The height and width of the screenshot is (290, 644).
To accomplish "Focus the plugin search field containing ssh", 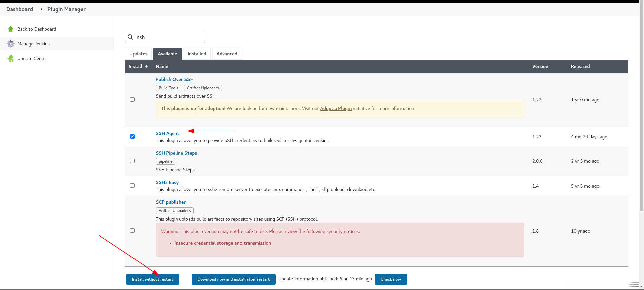I will coord(165,37).
